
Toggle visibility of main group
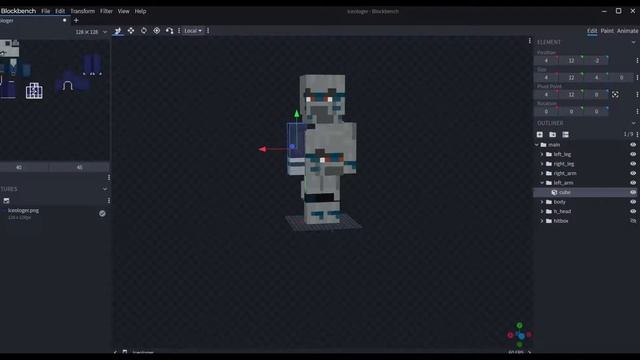point(633,145)
